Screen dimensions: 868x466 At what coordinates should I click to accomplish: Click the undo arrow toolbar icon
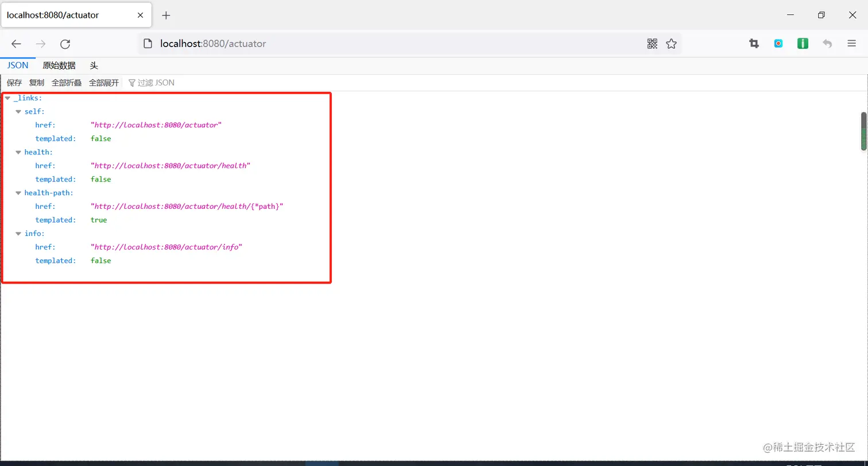pyautogui.click(x=827, y=44)
